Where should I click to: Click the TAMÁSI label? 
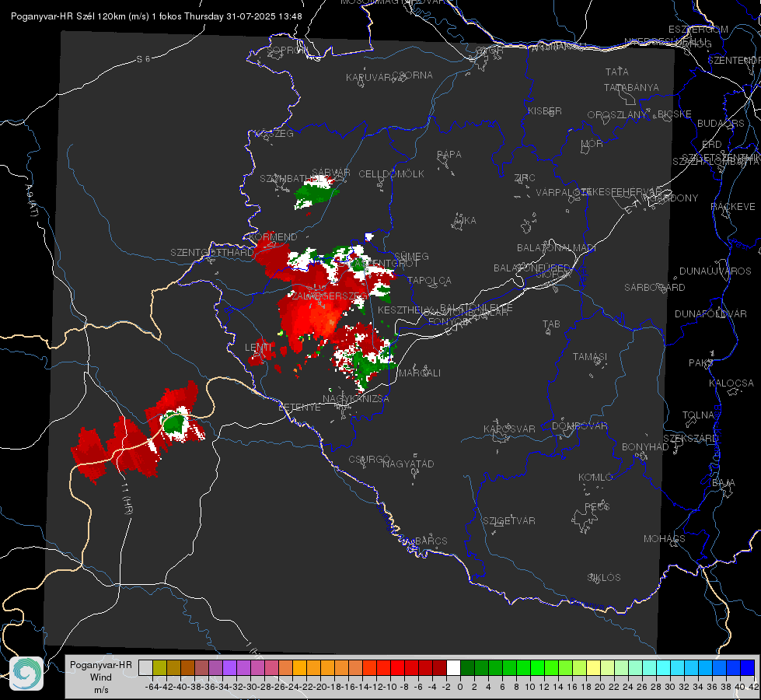[x=590, y=357]
